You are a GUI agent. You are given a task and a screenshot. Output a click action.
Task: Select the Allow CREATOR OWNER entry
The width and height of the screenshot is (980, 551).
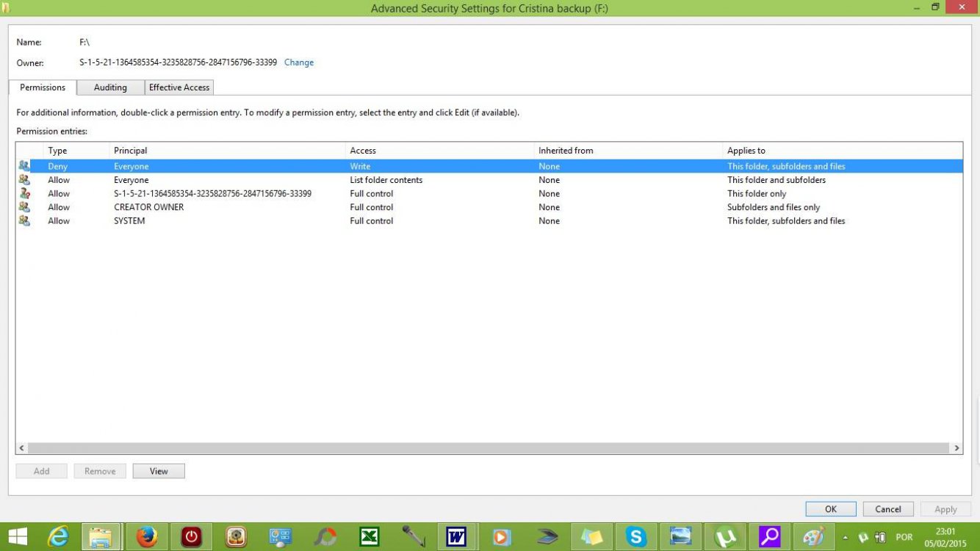coord(489,207)
